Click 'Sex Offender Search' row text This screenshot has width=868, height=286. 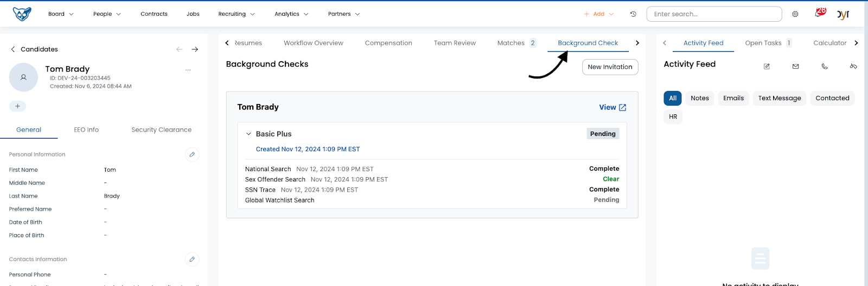275,179
